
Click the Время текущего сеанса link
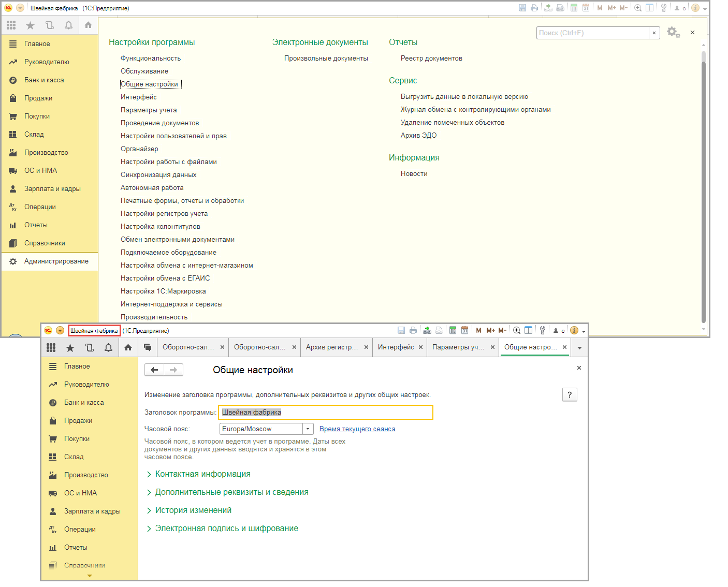[x=357, y=429]
